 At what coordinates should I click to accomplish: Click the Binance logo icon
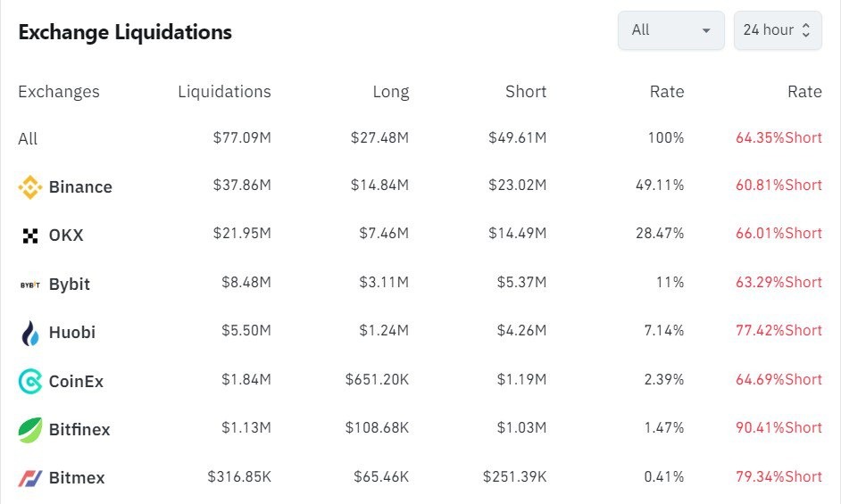[x=30, y=187]
